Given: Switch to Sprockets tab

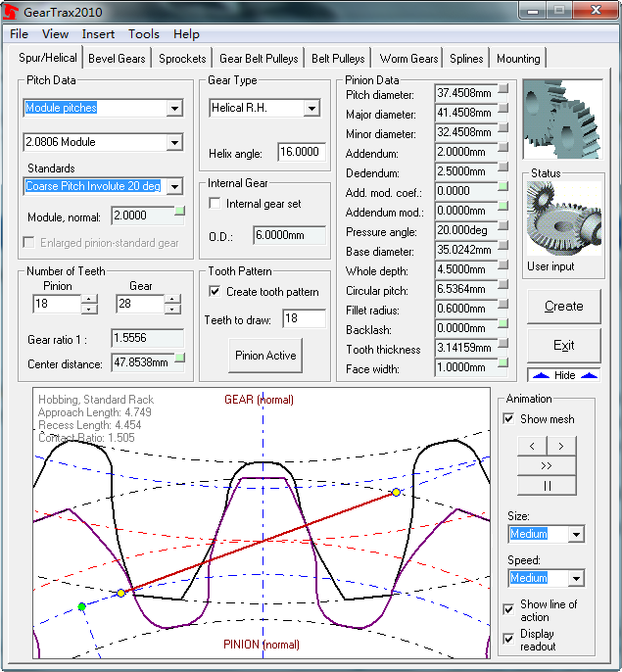Looking at the screenshot, I should [182, 59].
